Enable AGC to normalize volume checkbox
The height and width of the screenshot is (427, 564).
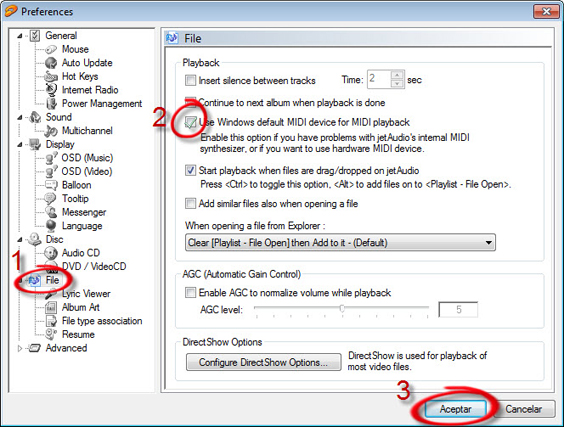[x=190, y=292]
